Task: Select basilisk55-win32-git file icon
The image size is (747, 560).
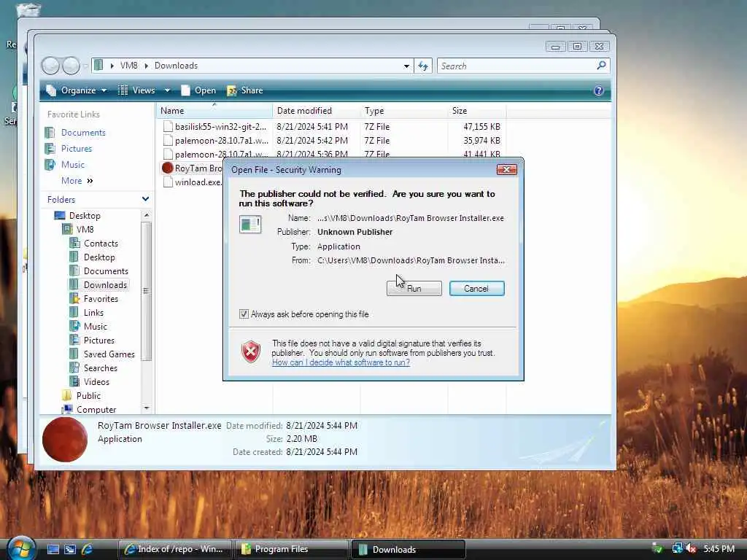Action: click(168, 127)
